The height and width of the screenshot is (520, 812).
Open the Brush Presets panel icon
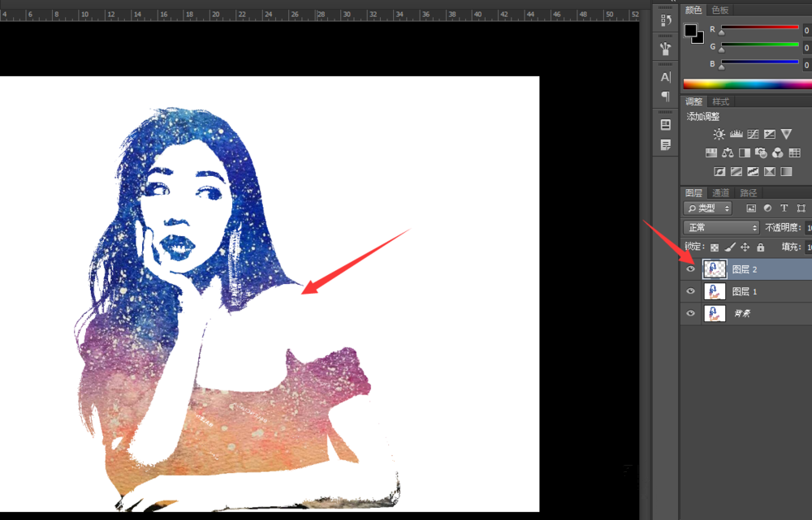[x=666, y=49]
